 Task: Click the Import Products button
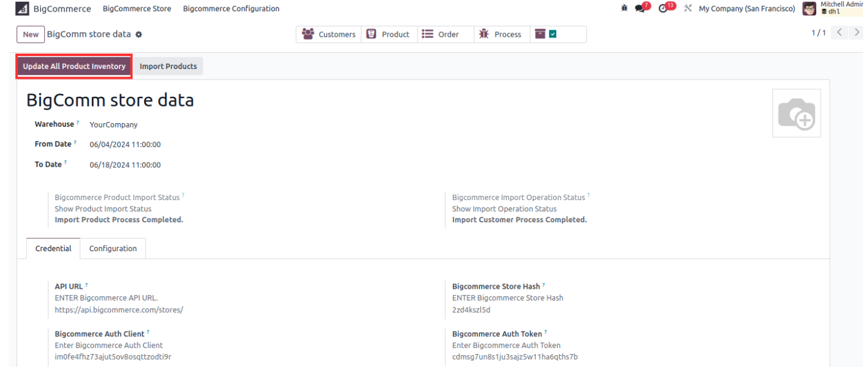pyautogui.click(x=168, y=67)
